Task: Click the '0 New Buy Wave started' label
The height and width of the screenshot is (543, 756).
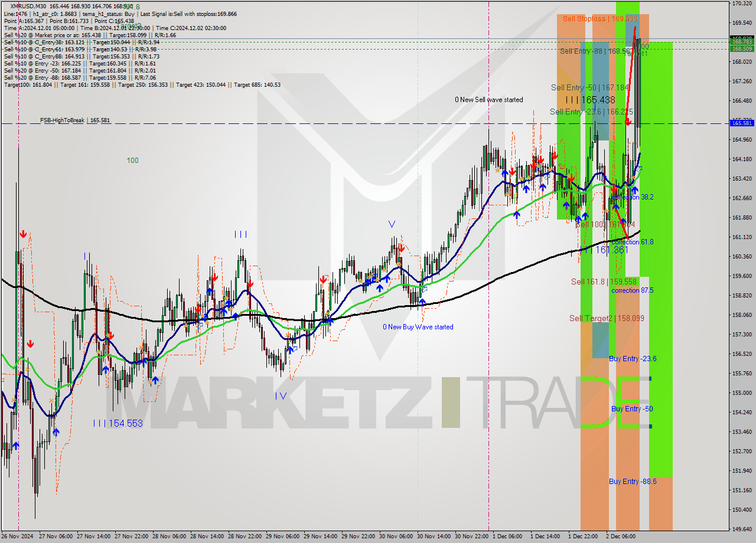Action: [418, 327]
